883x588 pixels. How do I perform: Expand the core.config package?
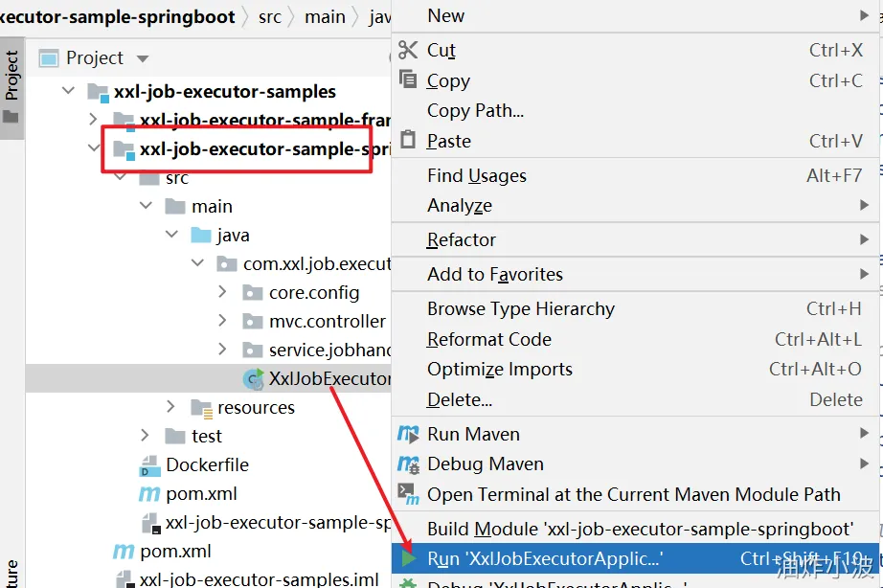(222, 292)
